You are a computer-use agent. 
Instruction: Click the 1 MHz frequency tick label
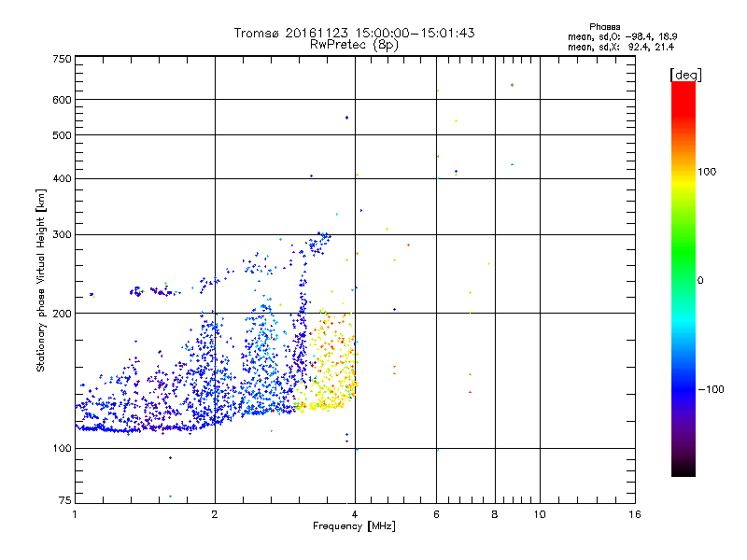click(75, 514)
